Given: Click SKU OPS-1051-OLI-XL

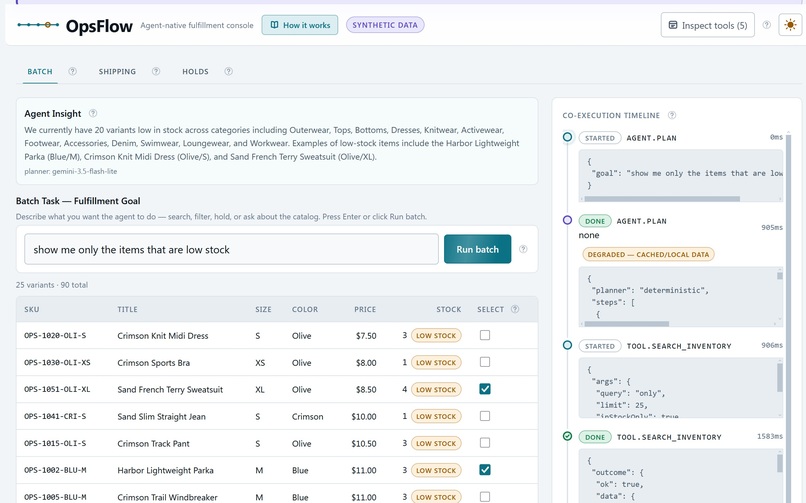Looking at the screenshot, I should (x=57, y=389).
